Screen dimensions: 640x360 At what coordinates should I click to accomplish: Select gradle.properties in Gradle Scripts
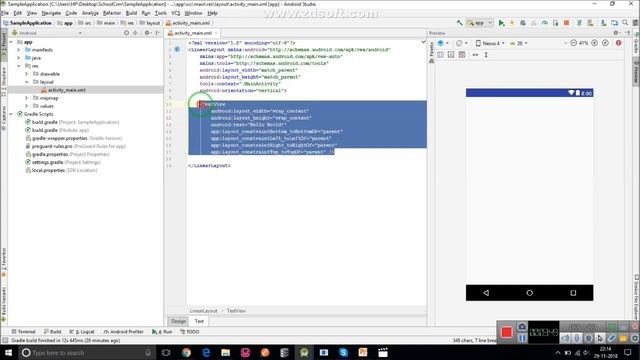(50, 154)
